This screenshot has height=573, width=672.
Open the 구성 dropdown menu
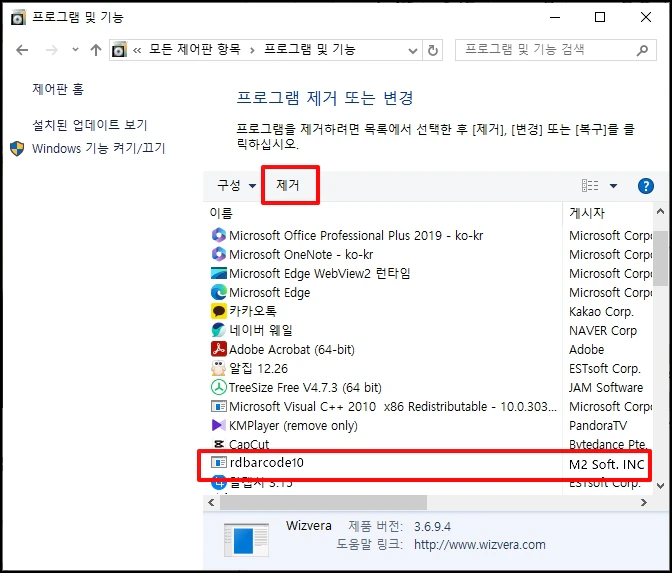tap(237, 185)
